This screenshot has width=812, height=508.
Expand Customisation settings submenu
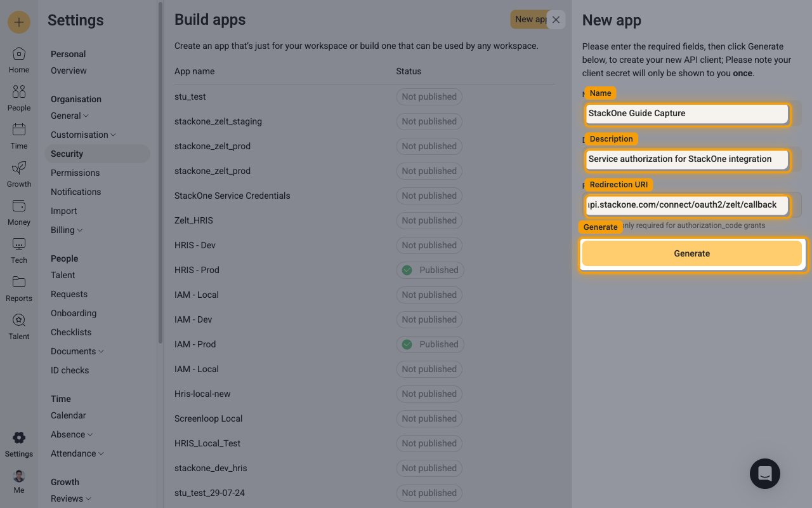(x=83, y=135)
